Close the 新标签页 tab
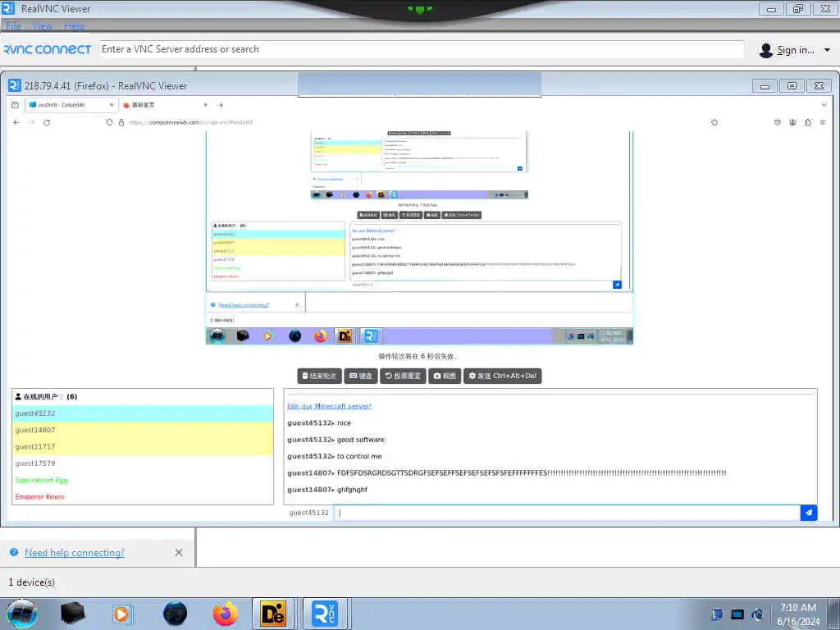The width and height of the screenshot is (840, 630). coord(205,105)
